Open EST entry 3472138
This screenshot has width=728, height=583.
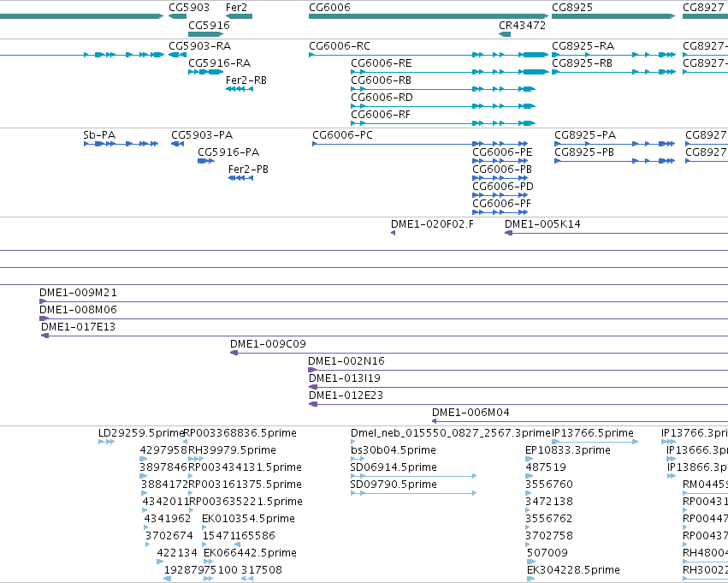[x=549, y=503]
